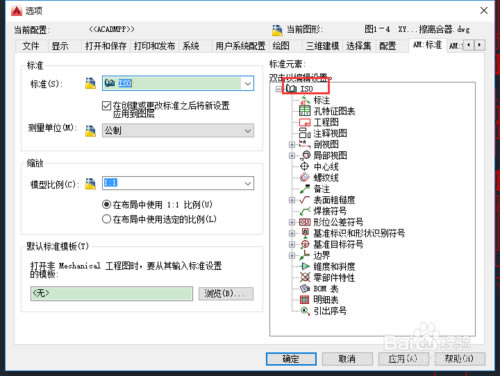Click the 中心线 centerline icon
This screenshot has height=376, width=500.
305,166
